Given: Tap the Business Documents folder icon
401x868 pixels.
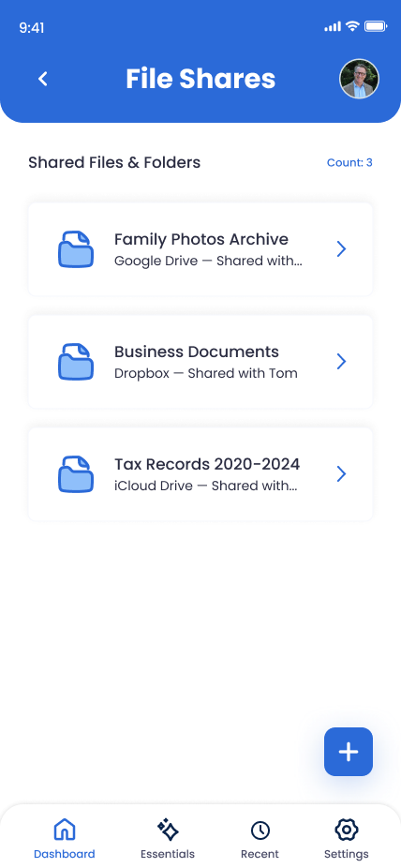Looking at the screenshot, I should (x=76, y=362).
